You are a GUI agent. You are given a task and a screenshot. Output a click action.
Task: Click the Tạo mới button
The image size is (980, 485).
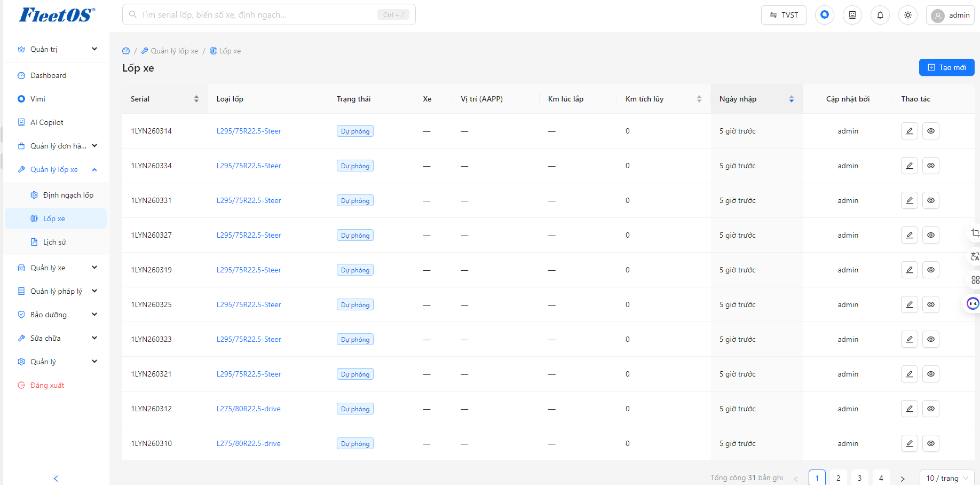click(x=946, y=67)
